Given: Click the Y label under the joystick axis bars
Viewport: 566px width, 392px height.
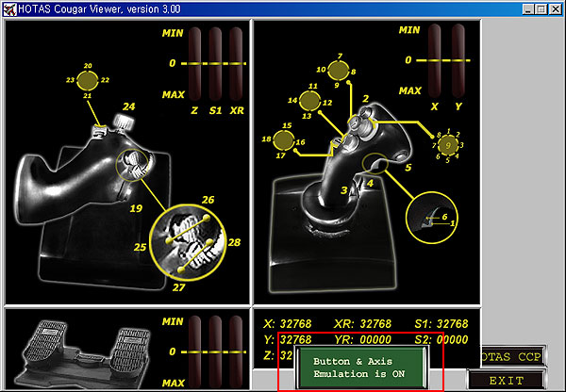Looking at the screenshot, I should coord(458,106).
